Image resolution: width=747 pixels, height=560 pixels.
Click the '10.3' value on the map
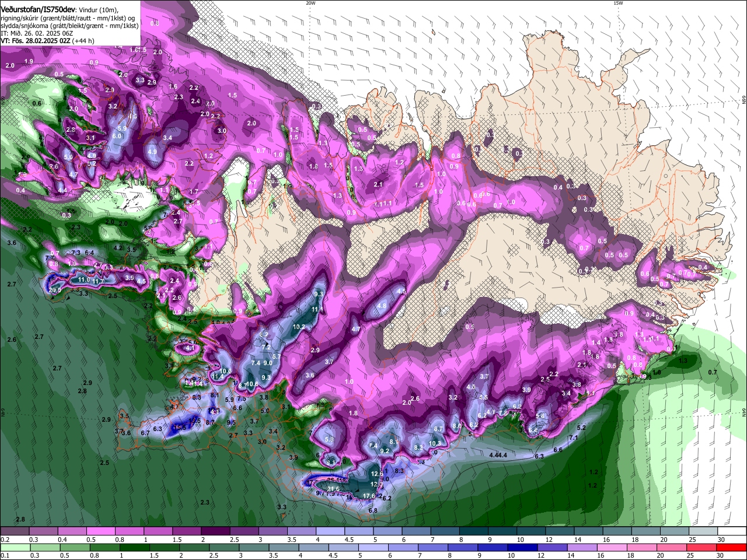point(434,443)
